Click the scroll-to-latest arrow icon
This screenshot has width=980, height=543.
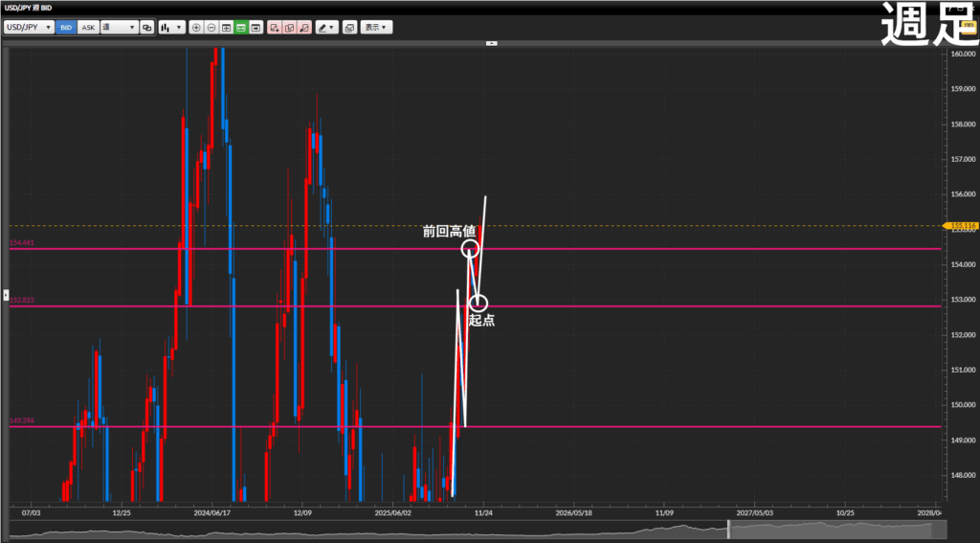coord(256,28)
